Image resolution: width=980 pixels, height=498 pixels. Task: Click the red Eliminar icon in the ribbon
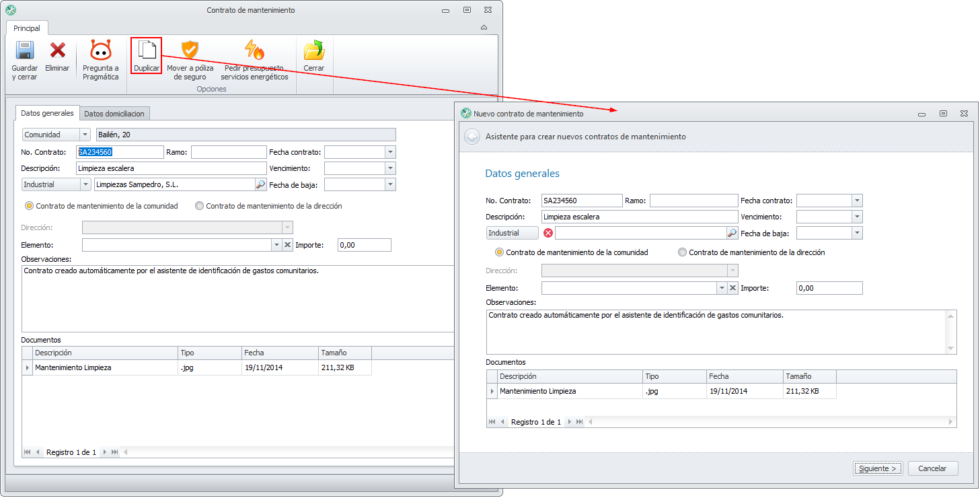(58, 50)
